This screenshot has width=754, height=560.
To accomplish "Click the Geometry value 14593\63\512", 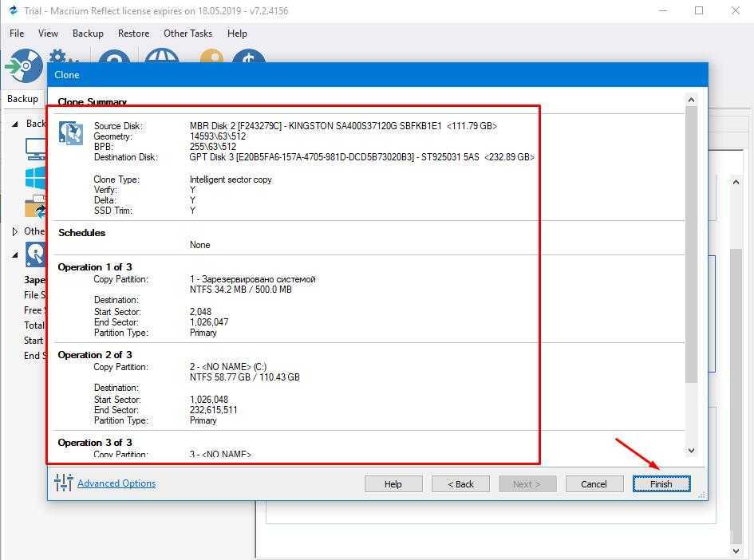I will click(x=217, y=136).
